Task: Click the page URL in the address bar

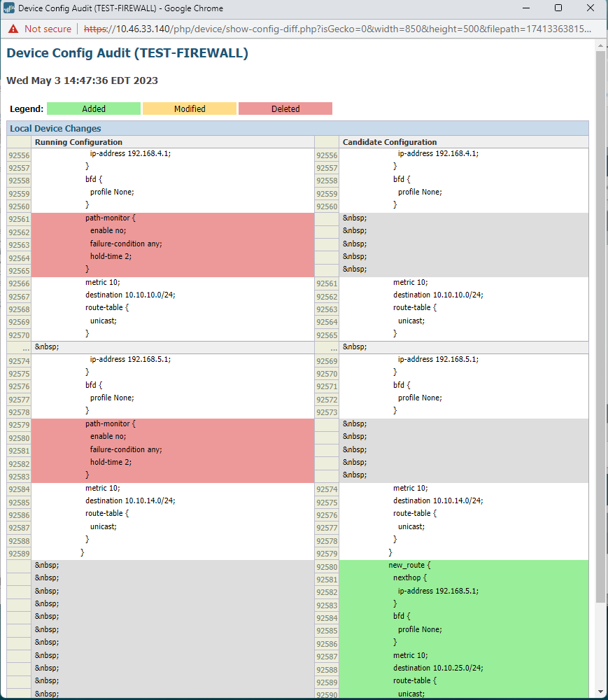Action: (x=338, y=29)
